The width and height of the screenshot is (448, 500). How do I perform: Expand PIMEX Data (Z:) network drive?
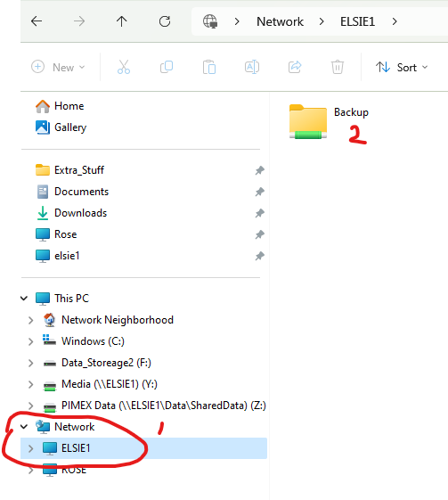tap(30, 406)
